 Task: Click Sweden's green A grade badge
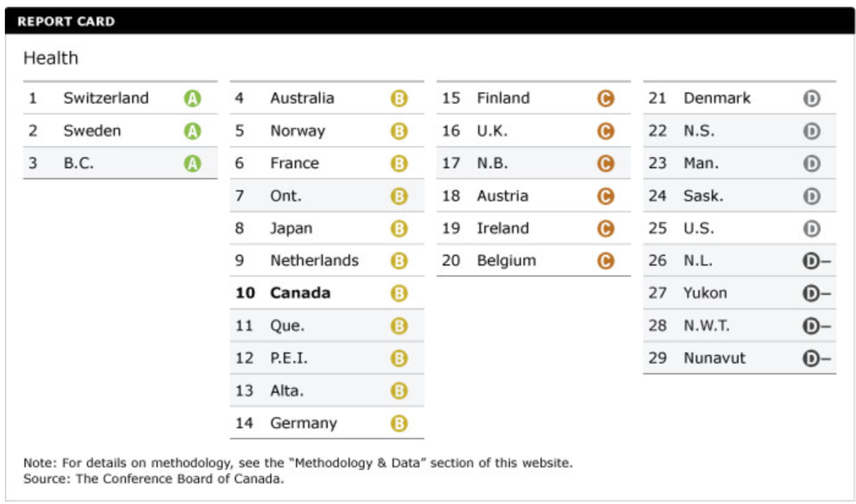tap(192, 131)
